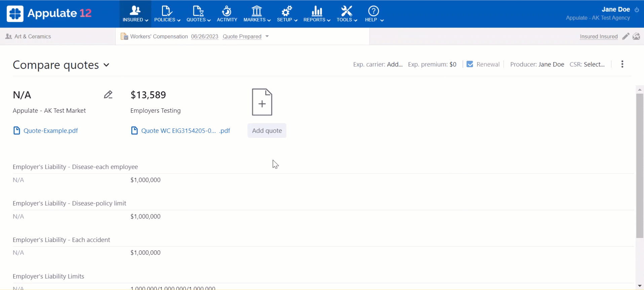Image resolution: width=644 pixels, height=290 pixels.
Task: Open the Jane Doe user profile
Action: pyautogui.click(x=615, y=9)
